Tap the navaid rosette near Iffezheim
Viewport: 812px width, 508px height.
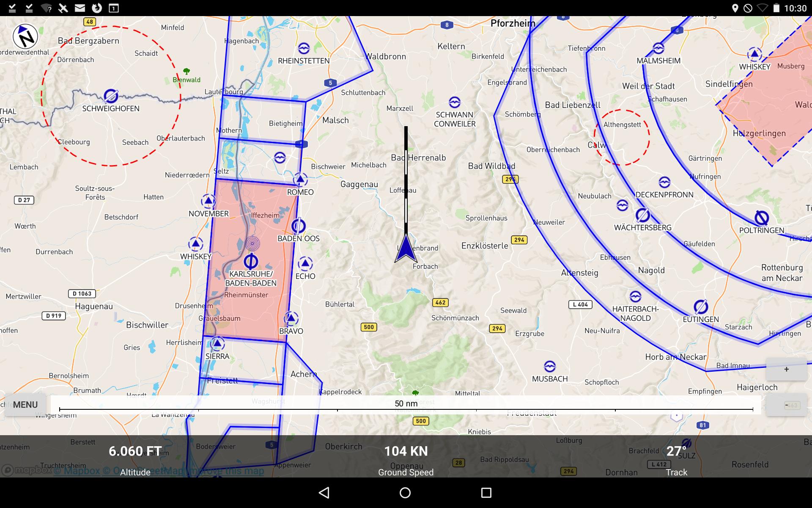(252, 243)
